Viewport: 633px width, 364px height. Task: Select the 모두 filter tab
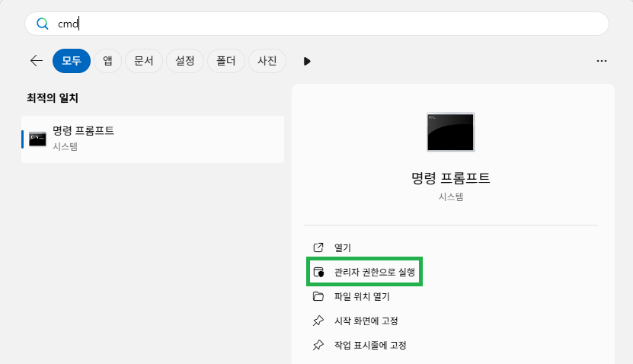(x=72, y=61)
